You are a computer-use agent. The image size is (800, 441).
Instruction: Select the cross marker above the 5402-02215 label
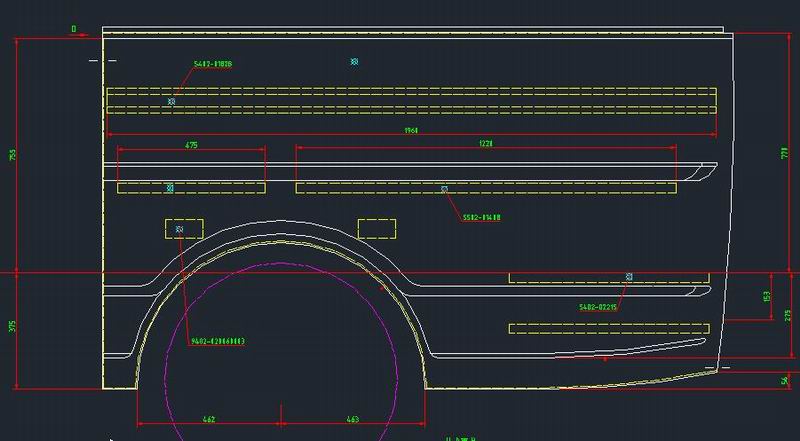629,276
